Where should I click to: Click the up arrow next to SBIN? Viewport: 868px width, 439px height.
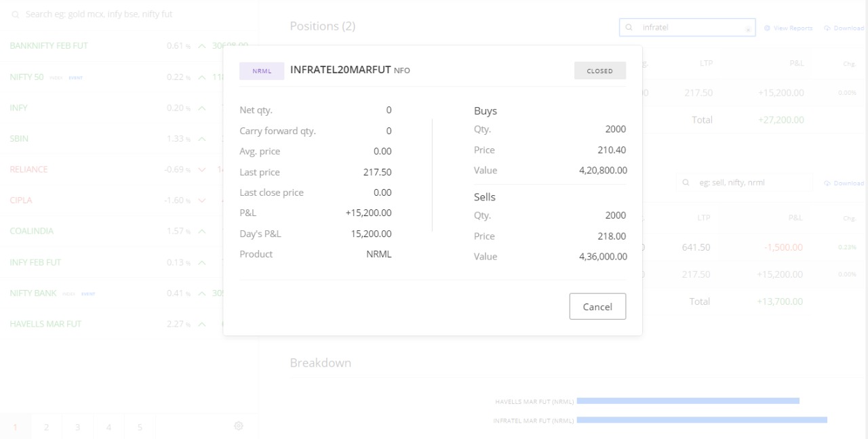click(x=201, y=139)
